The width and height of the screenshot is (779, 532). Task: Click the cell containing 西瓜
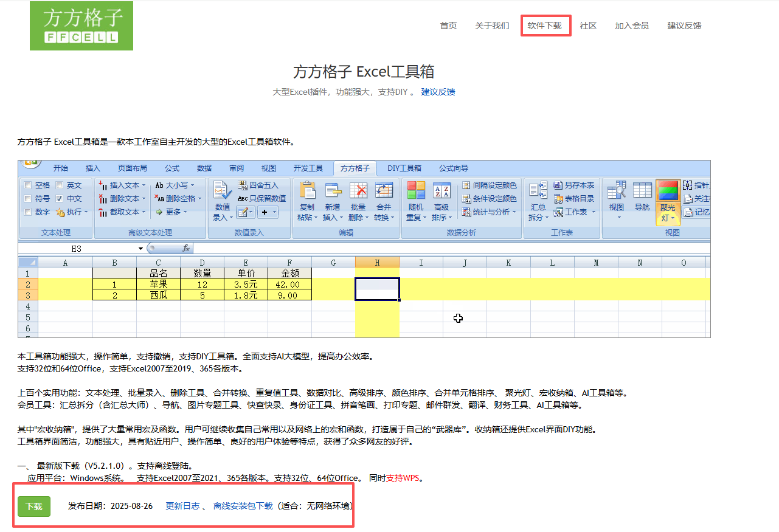[159, 295]
